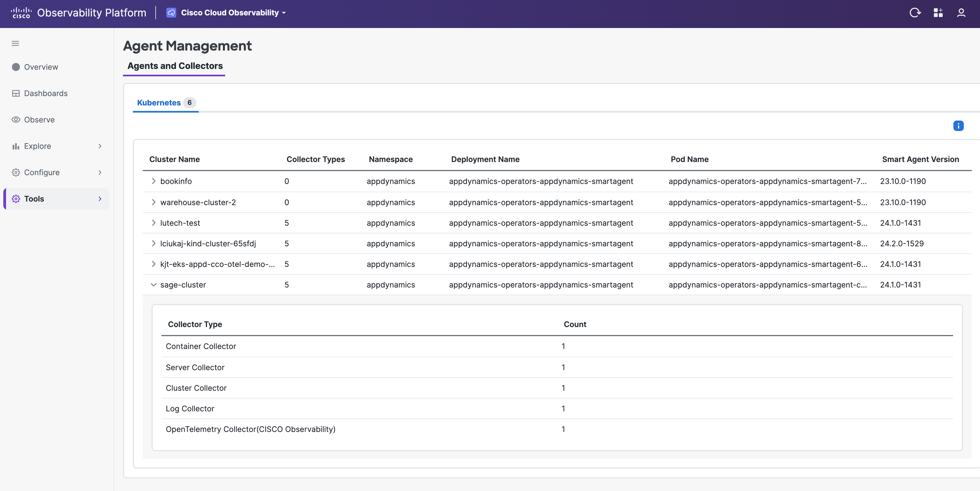Click the Tools gear icon
980x491 pixels.
coord(16,199)
